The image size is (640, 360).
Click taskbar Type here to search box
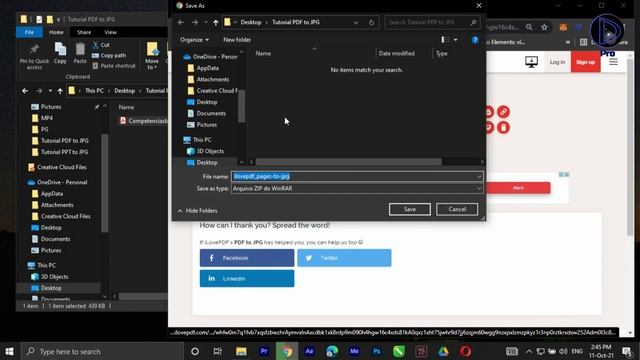point(102,351)
